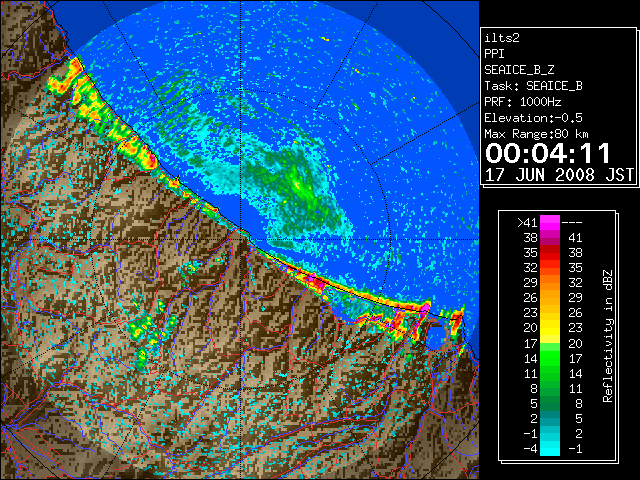Image resolution: width=640 pixels, height=480 pixels.
Task: Pick the magenta >41 dBZ legend swatch
Action: coord(550,223)
